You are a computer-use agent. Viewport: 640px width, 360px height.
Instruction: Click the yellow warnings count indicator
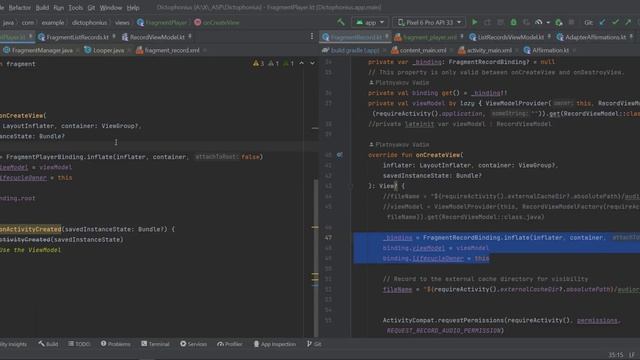[258, 63]
